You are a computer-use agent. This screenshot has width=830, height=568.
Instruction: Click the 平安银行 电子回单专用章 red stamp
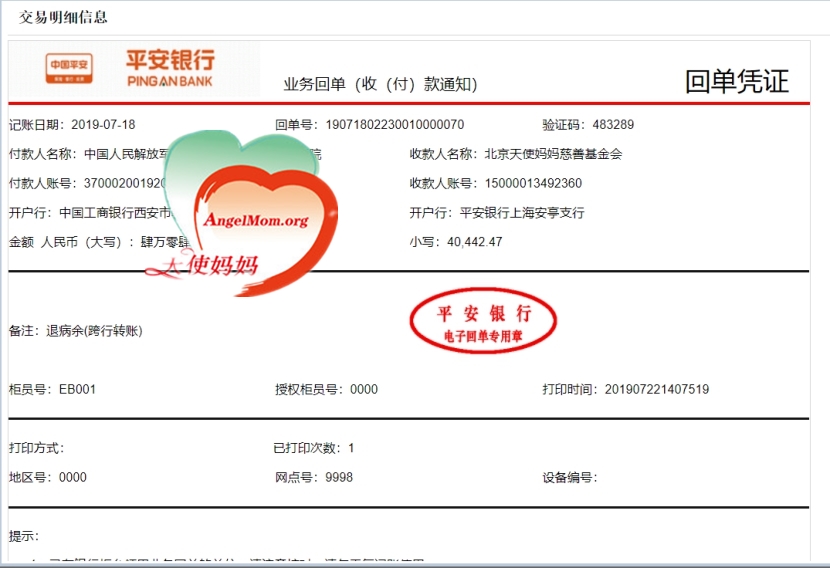[483, 321]
